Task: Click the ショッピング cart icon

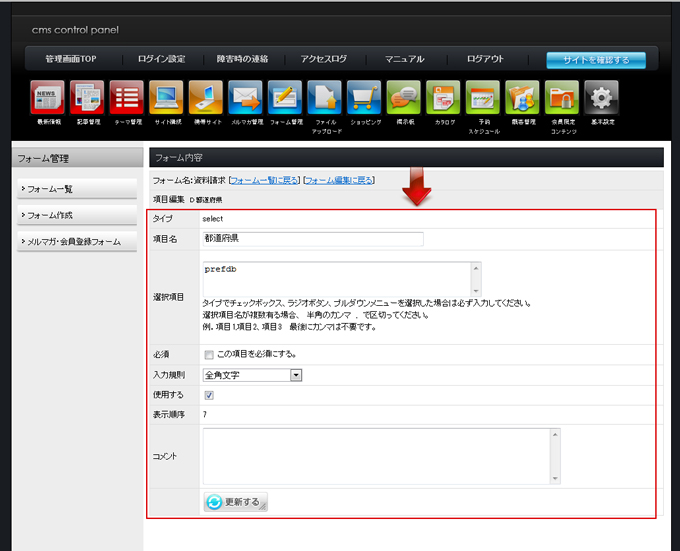Action: click(x=364, y=98)
